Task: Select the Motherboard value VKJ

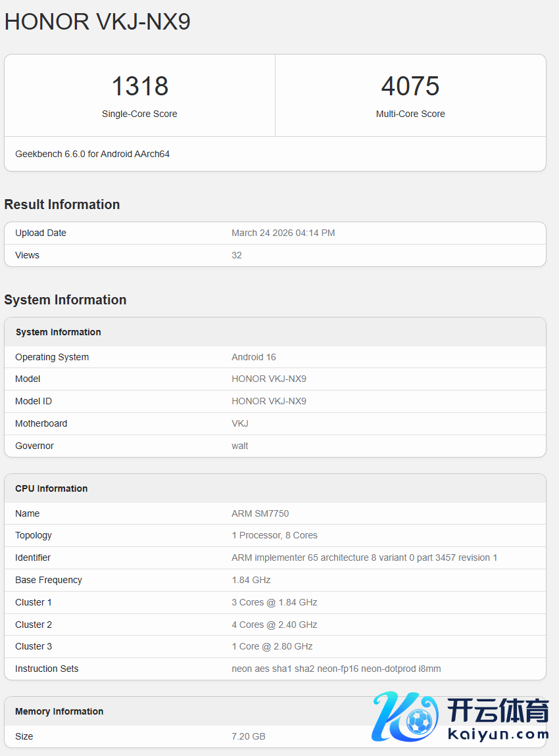Action: (x=240, y=423)
